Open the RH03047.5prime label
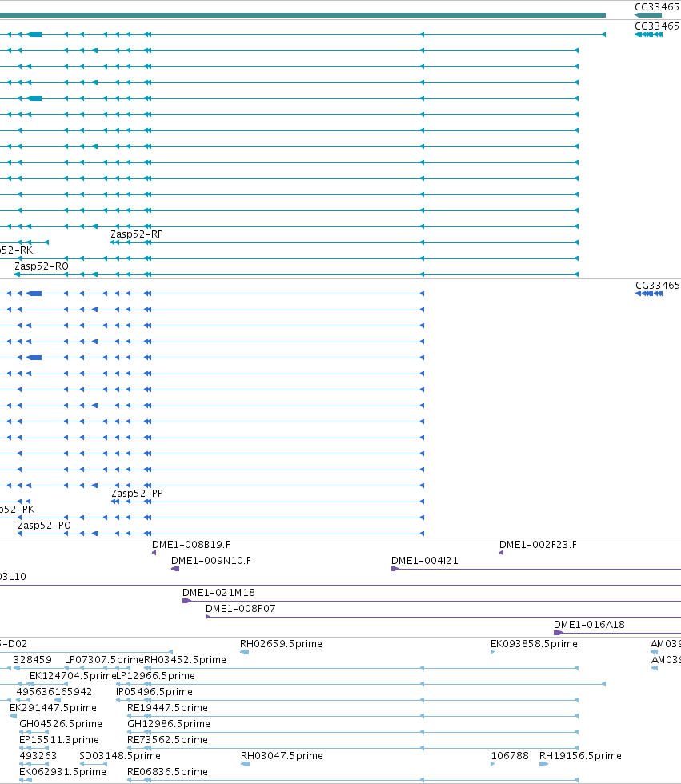The image size is (681, 784). pyautogui.click(x=282, y=755)
